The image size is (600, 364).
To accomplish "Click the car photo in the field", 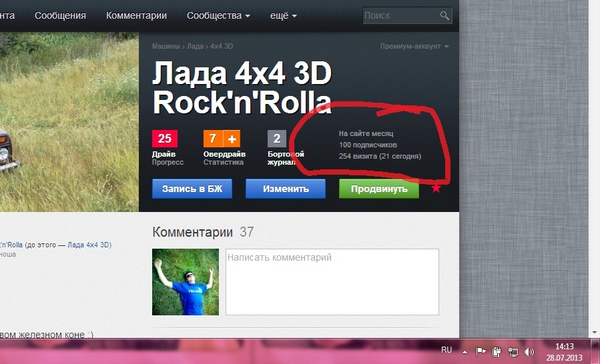I will click(69, 122).
